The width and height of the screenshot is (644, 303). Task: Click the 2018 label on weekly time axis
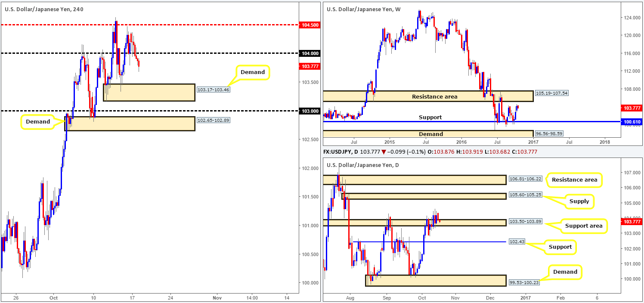[x=605, y=142]
